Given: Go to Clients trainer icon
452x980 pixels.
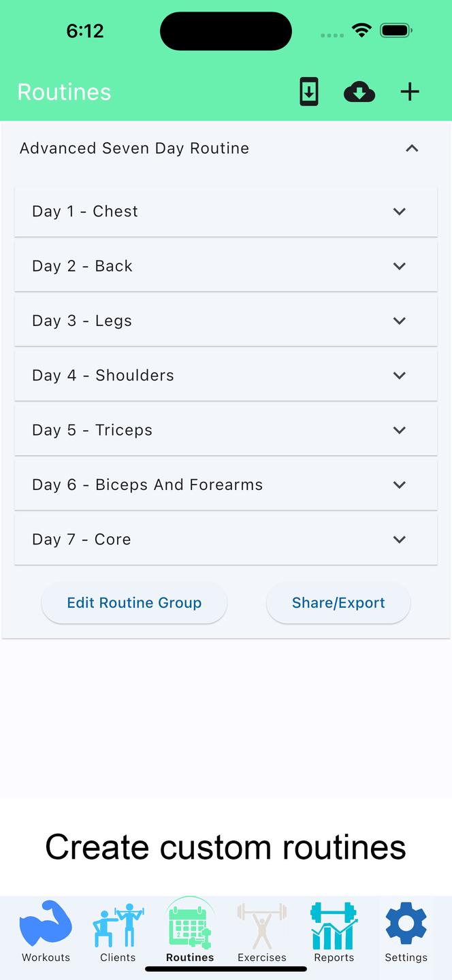Looking at the screenshot, I should point(118,925).
